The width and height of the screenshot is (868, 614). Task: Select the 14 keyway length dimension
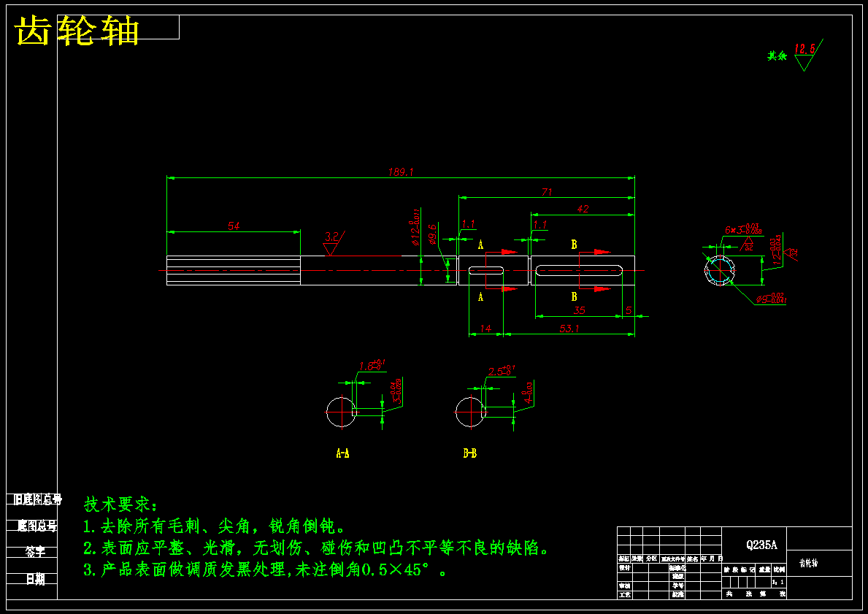coord(485,329)
